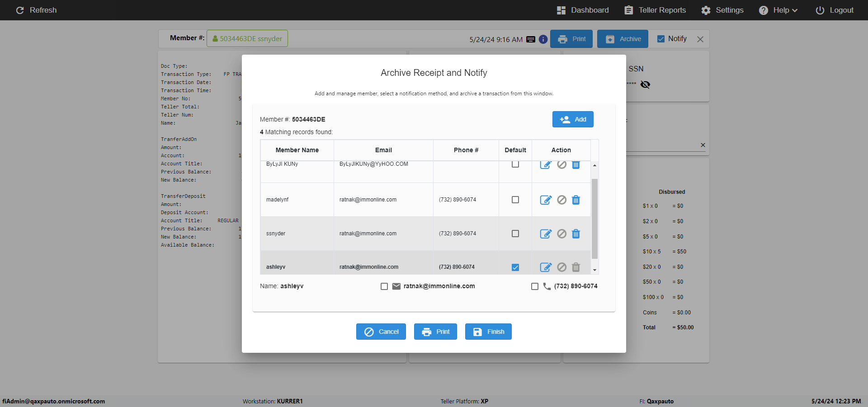This screenshot has width=868, height=407.
Task: Select the ssnyder name cell
Action: pos(297,234)
